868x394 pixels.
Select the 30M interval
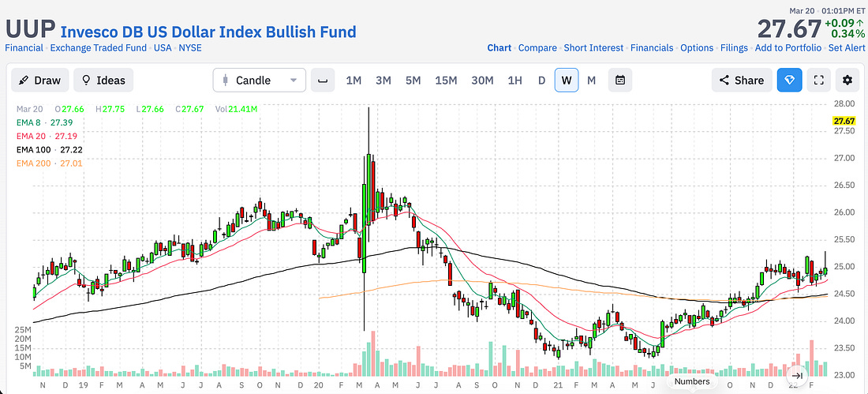(x=482, y=81)
